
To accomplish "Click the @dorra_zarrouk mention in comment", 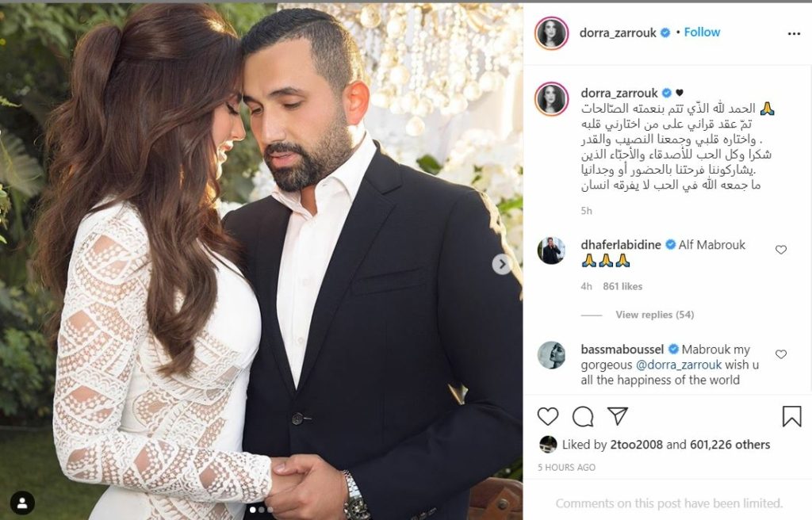I will [679, 365].
